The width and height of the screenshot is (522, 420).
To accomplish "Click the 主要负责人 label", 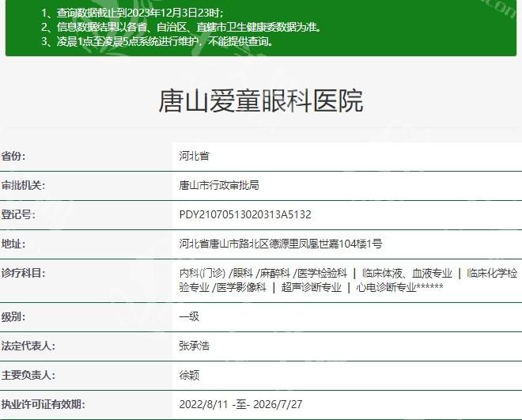I will (x=28, y=375).
